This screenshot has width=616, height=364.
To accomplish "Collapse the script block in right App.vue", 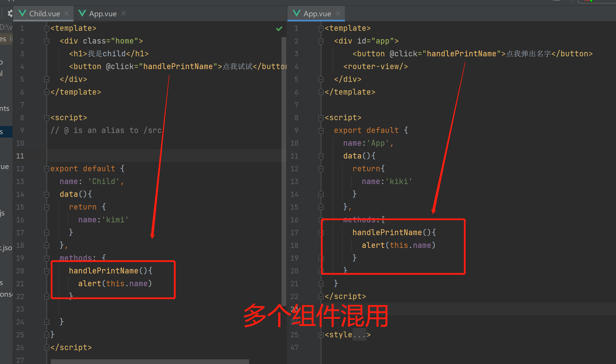I will coord(321,118).
